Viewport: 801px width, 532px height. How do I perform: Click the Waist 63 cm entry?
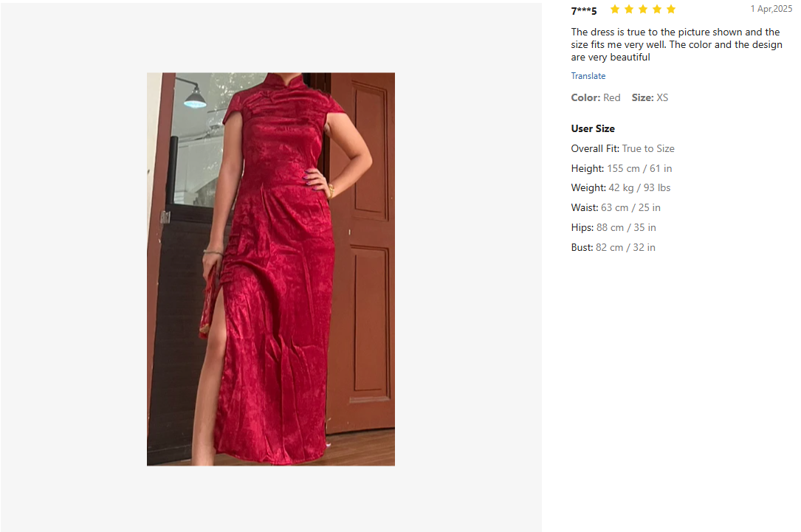click(x=616, y=208)
